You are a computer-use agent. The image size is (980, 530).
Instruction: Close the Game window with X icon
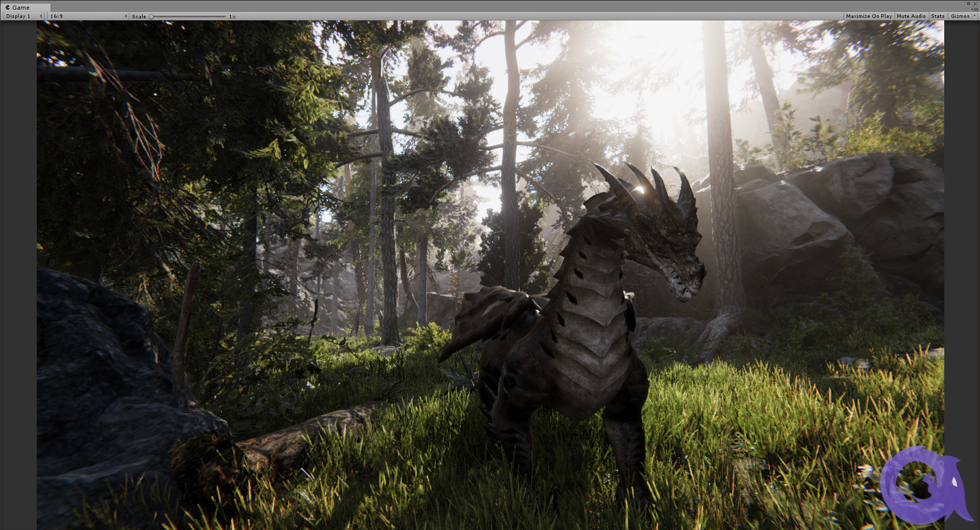point(974,4)
